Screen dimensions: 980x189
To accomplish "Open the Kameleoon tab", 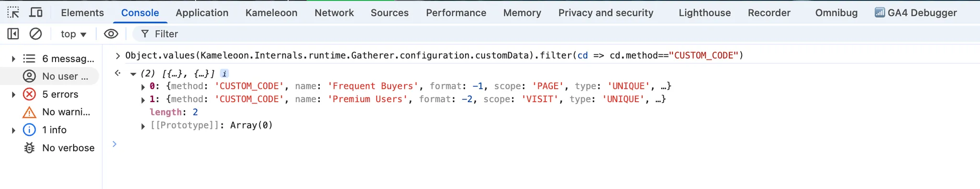I will (271, 13).
